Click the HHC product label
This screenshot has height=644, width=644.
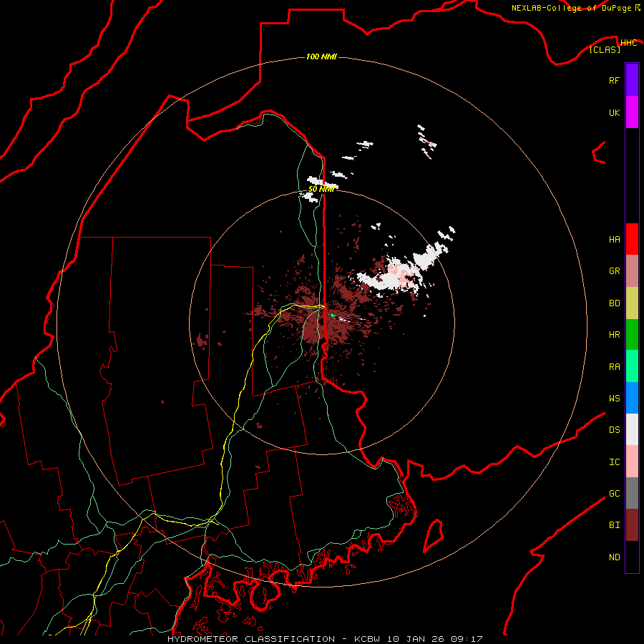[x=628, y=43]
